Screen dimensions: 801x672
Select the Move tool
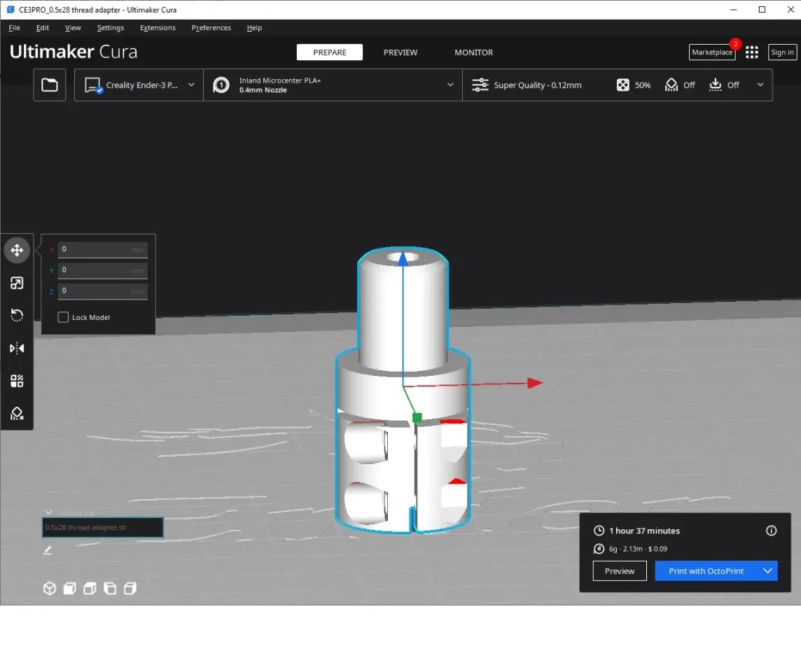[17, 250]
